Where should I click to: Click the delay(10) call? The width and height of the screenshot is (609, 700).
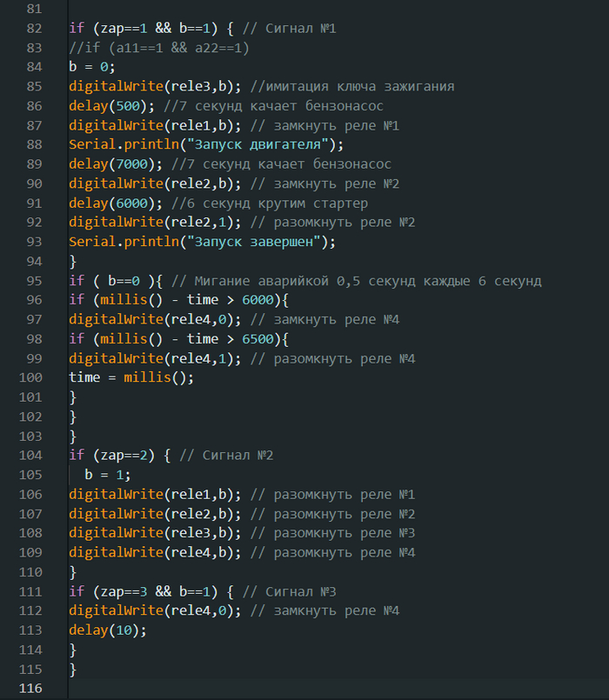coord(108,630)
